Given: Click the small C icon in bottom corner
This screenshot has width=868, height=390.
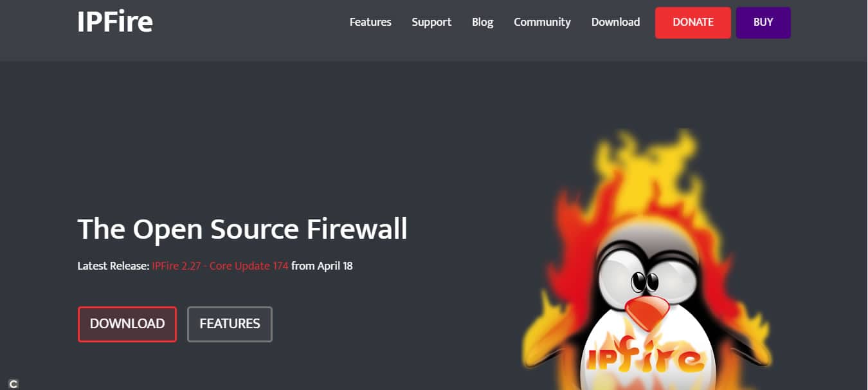Looking at the screenshot, I should pyautogui.click(x=14, y=384).
